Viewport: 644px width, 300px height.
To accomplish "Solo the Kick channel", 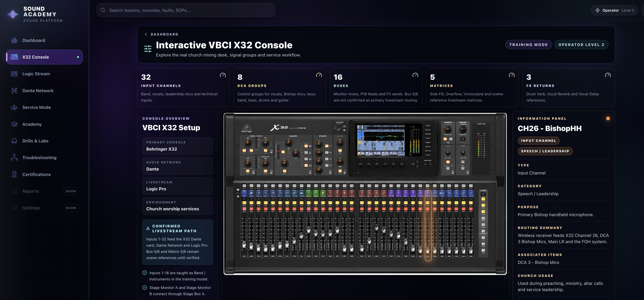I will [x=244, y=203].
